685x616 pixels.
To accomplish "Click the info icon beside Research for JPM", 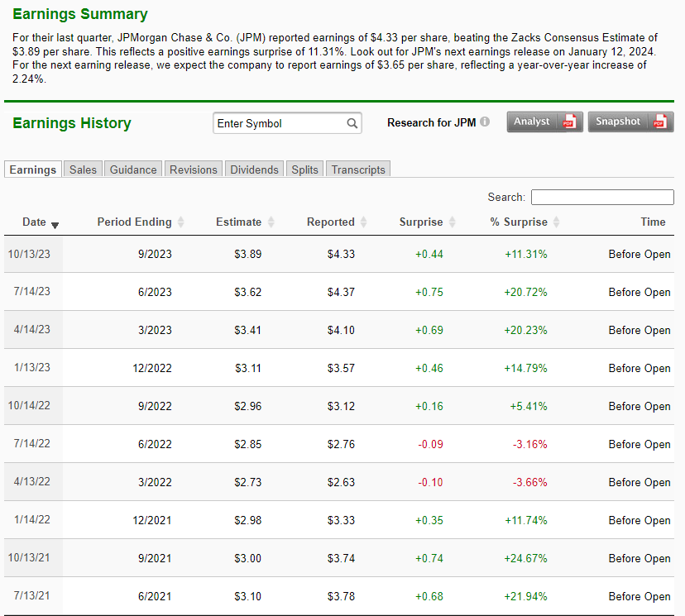I will click(485, 122).
